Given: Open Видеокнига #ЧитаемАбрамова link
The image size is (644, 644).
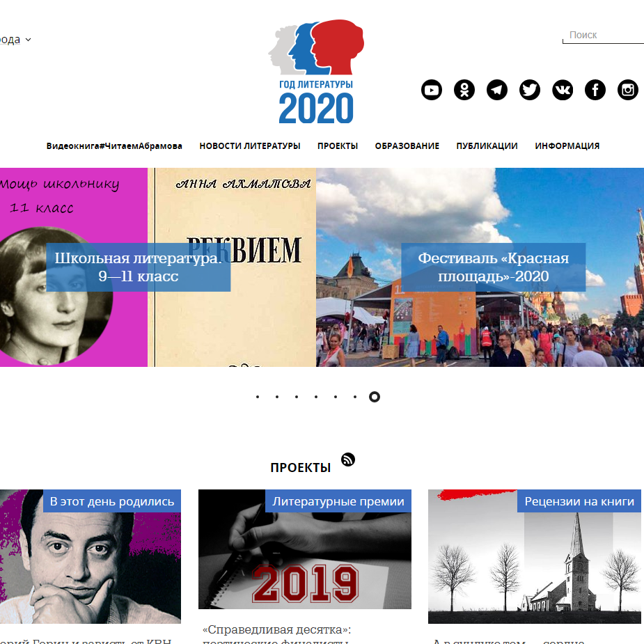Looking at the screenshot, I should coord(114,146).
